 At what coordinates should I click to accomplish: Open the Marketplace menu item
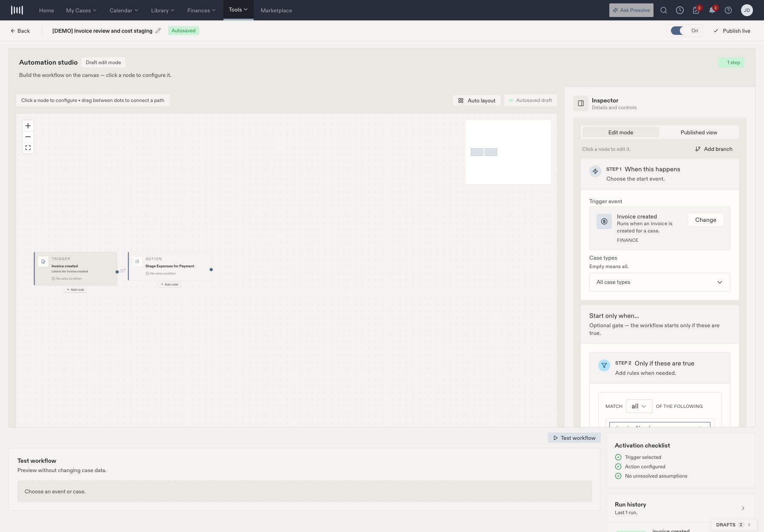276,10
